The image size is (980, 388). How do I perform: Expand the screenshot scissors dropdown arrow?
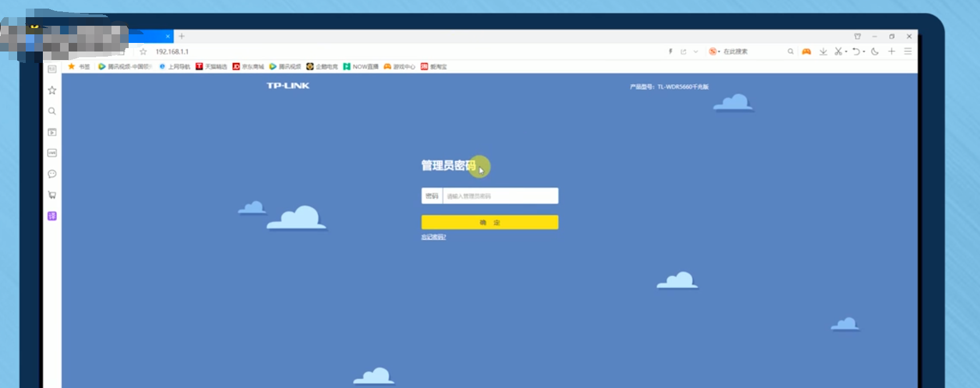click(846, 52)
